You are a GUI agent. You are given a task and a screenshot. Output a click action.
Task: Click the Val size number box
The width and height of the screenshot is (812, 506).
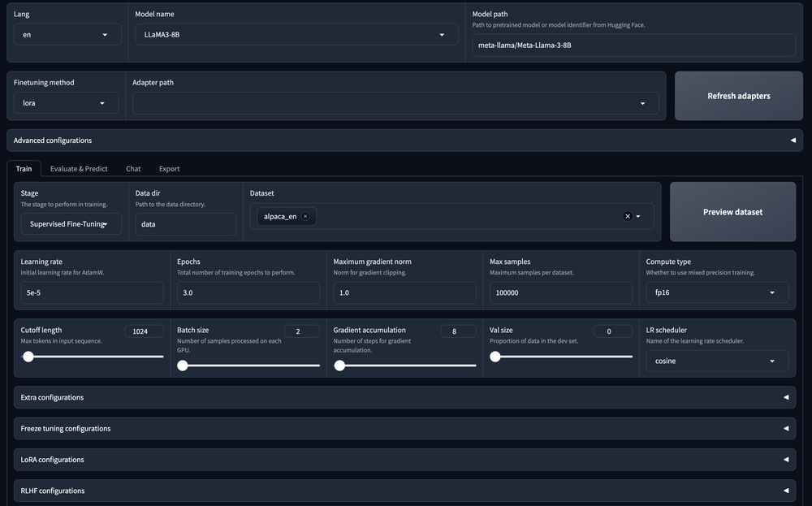coord(613,331)
